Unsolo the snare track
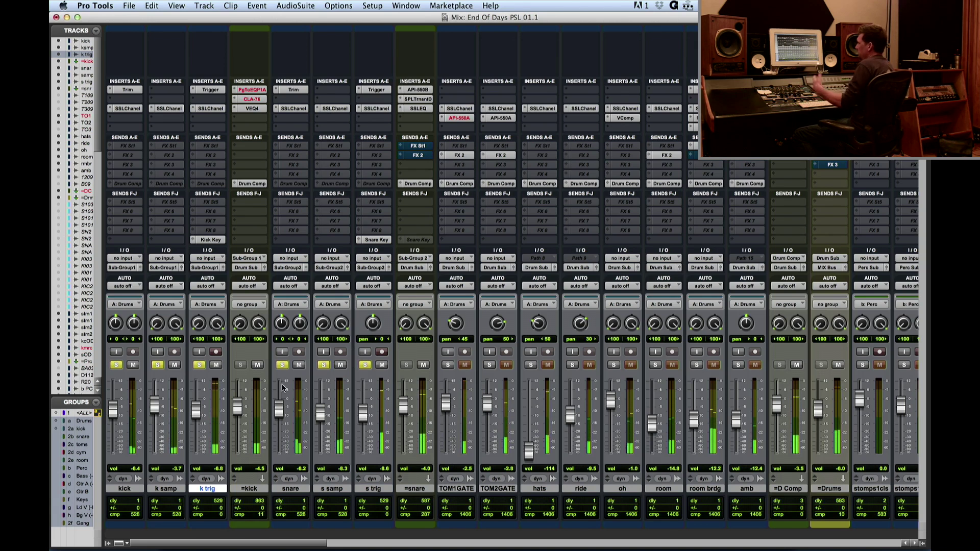980x551 pixels. 282,365
